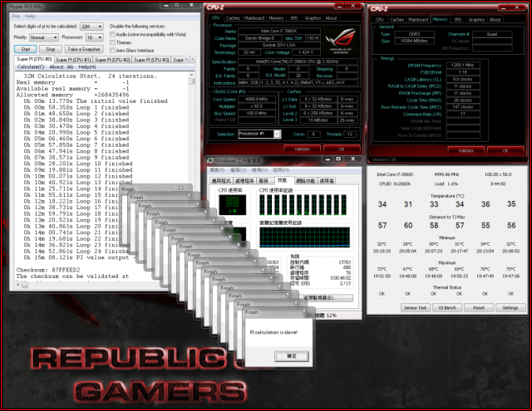This screenshot has width=532, height=411.
Task: Switch to Graphics tab in left CPU-Z
Action: pos(313,18)
